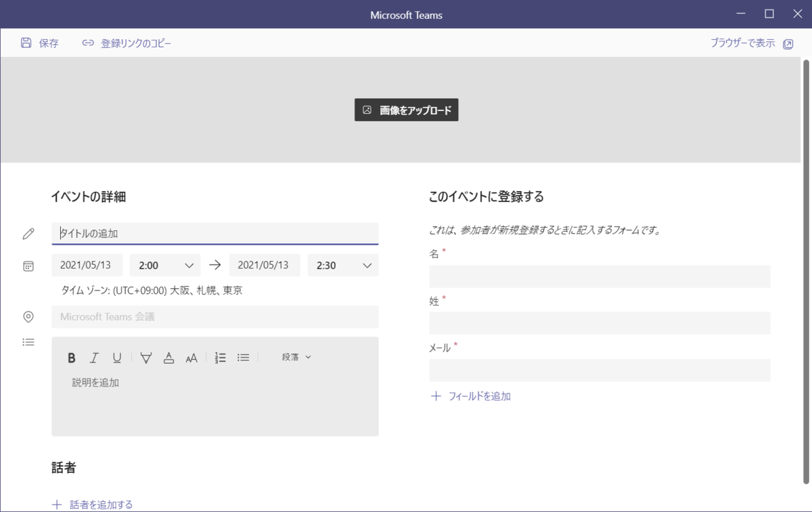The image size is (812, 512).
Task: Click the description list icon left of the editor
Action: [28, 342]
